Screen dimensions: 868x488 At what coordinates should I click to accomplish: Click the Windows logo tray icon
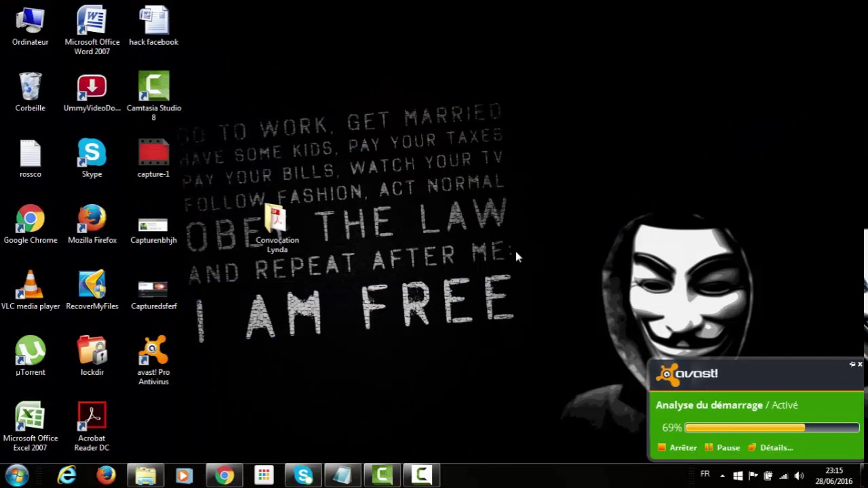coord(738,476)
